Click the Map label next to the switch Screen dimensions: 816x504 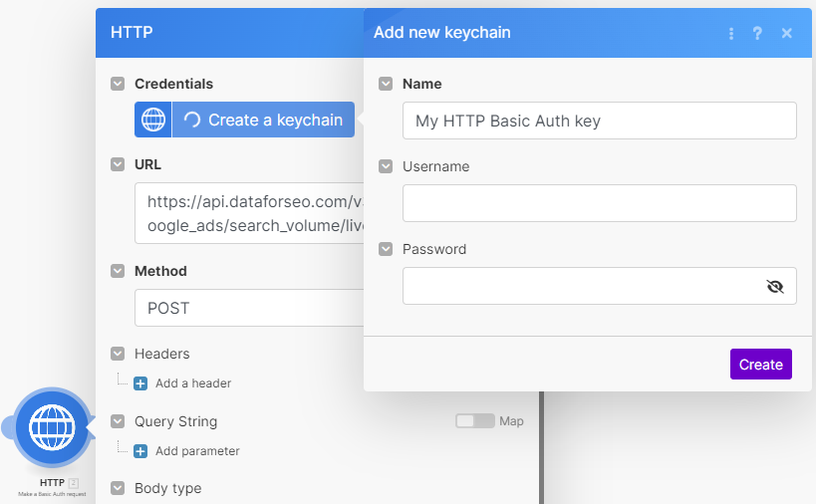pos(511,421)
